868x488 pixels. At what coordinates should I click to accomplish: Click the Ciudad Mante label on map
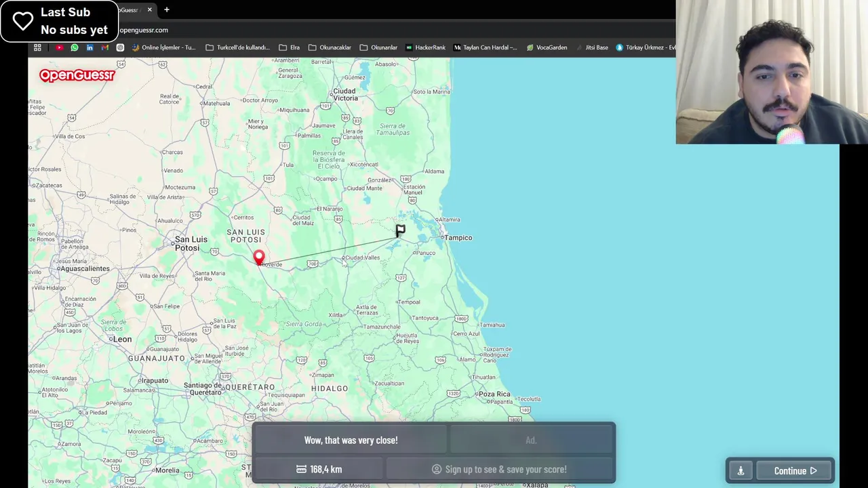point(365,188)
